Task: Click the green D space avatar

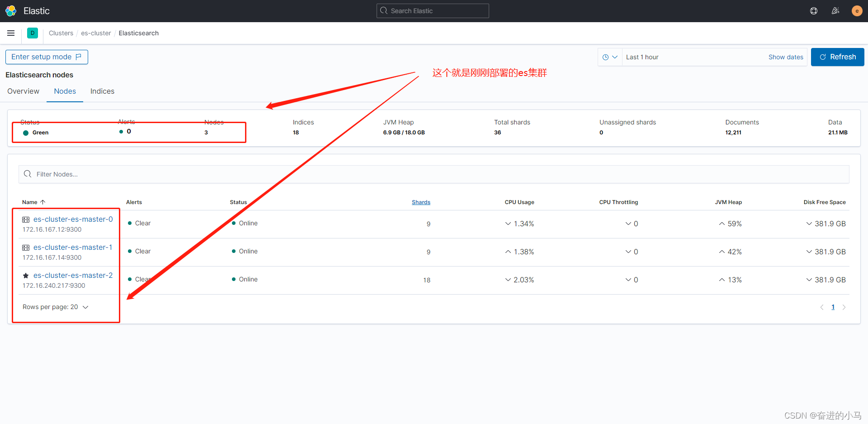Action: (x=33, y=33)
